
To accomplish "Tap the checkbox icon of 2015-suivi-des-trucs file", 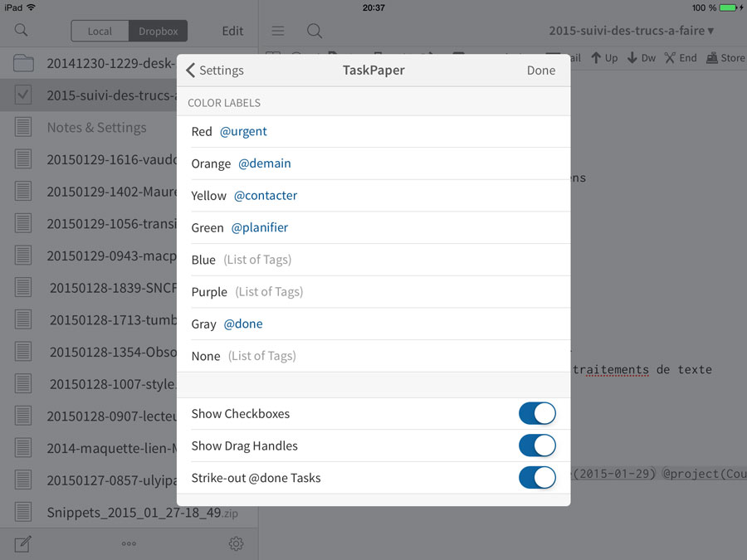I will 23,95.
